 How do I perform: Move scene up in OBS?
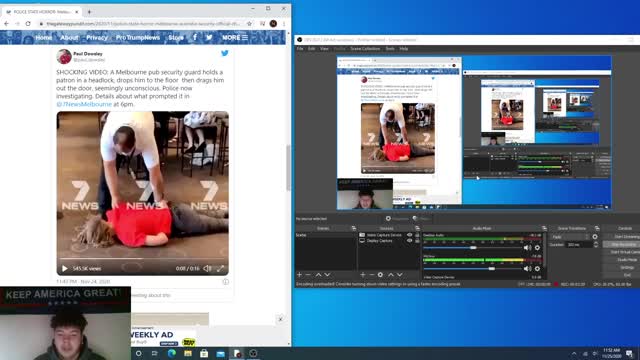pyautogui.click(x=318, y=275)
